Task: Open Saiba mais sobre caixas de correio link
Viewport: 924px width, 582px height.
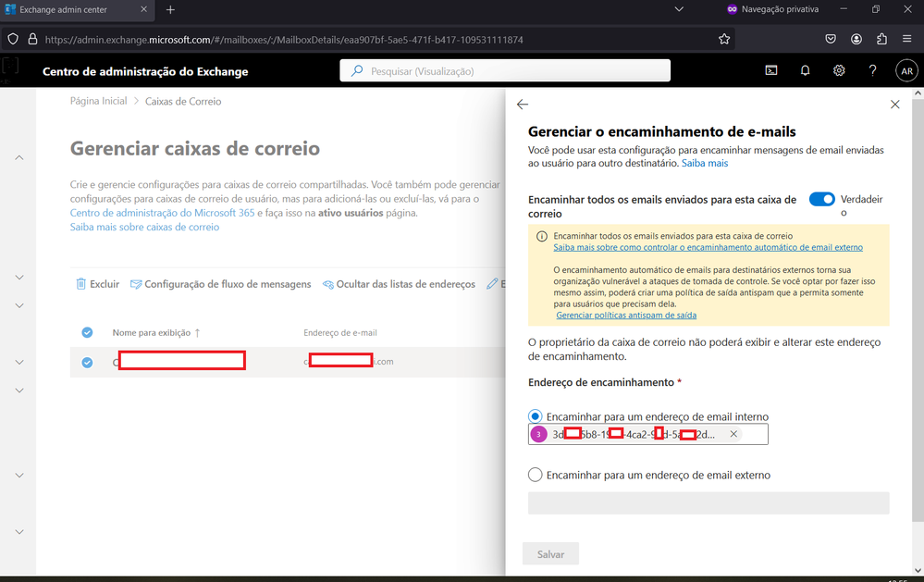Action: 144,227
